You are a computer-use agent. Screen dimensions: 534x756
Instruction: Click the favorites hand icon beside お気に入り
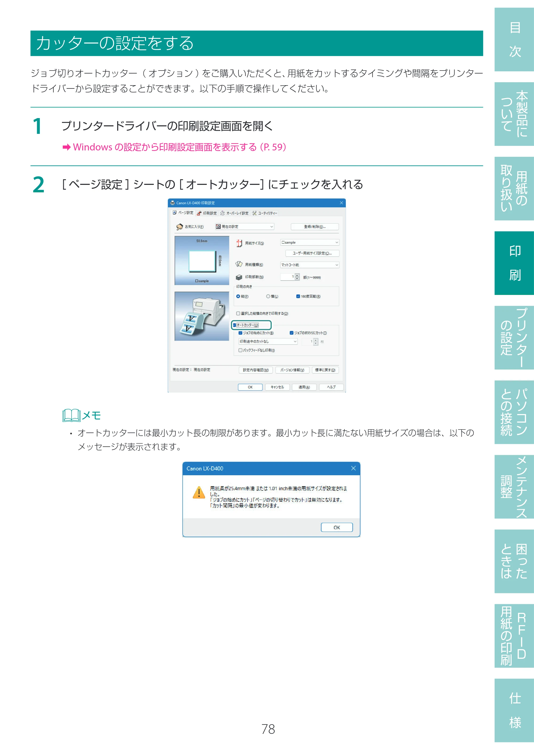pos(179,227)
